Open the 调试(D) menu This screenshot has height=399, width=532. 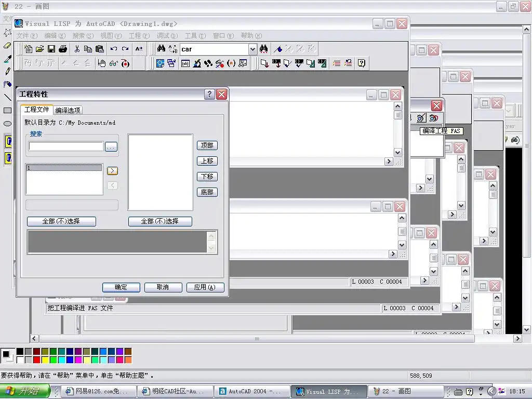pyautogui.click(x=167, y=36)
